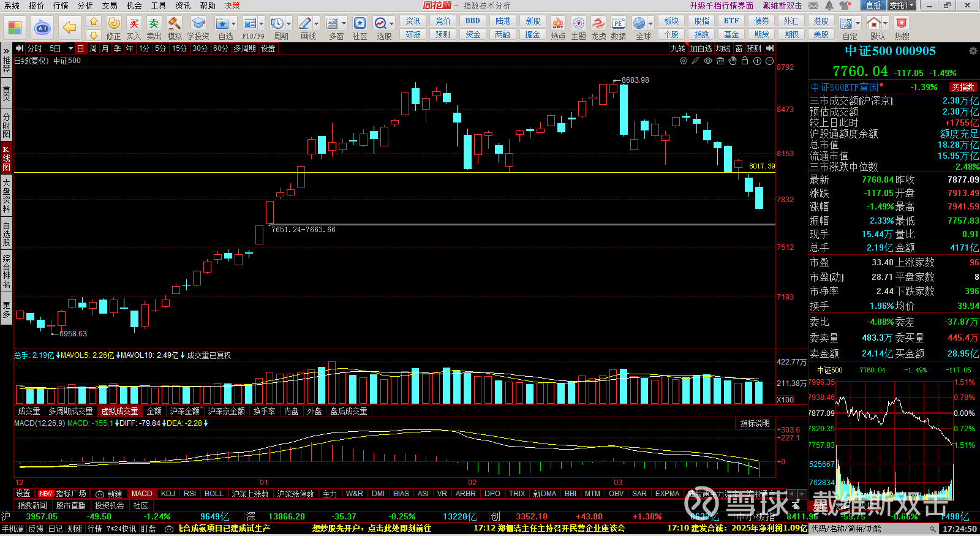Switch to 60分 minute period
The width and height of the screenshot is (980, 536).
coord(221,48)
